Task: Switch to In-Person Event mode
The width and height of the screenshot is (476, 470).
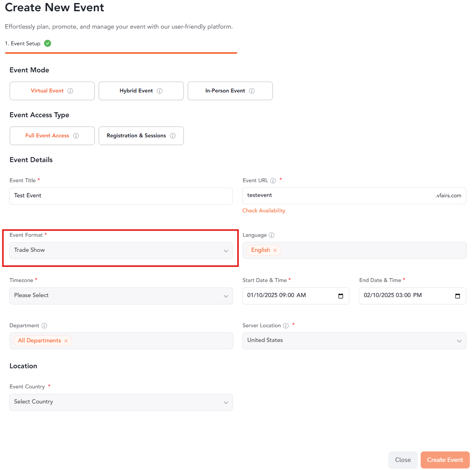Action: tap(230, 91)
